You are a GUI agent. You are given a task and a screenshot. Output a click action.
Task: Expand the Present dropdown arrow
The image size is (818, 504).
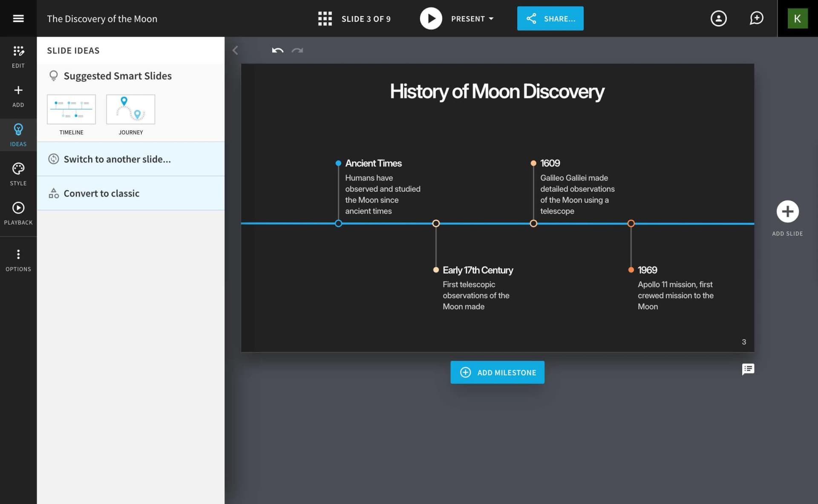491,19
